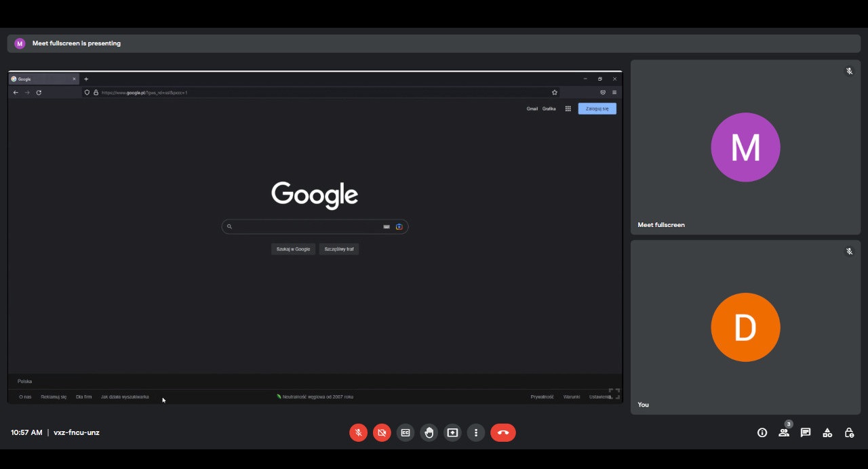Select the You participant tile

click(x=745, y=327)
